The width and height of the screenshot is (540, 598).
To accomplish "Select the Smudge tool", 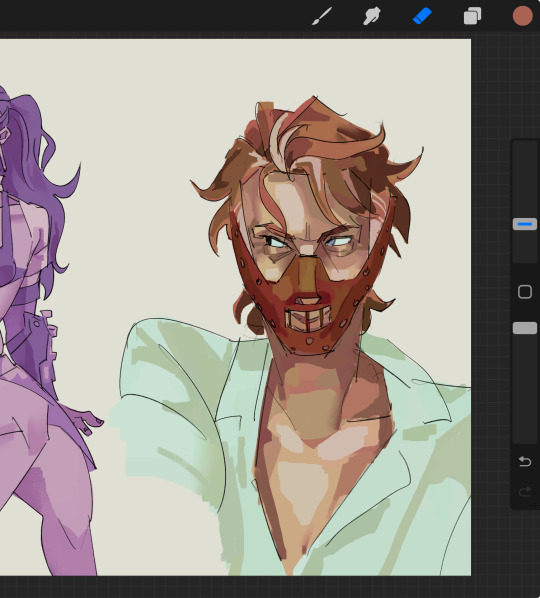I will (x=371, y=16).
